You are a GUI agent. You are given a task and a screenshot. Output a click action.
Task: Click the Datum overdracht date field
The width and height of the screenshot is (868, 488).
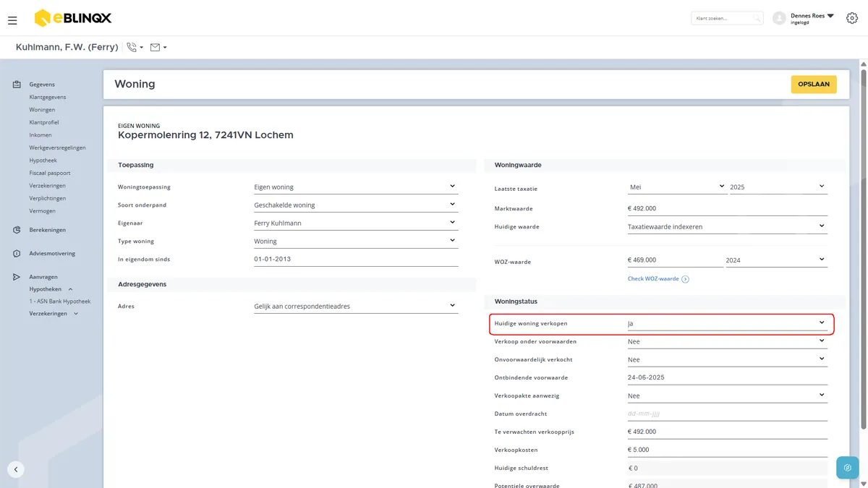[727, 414]
